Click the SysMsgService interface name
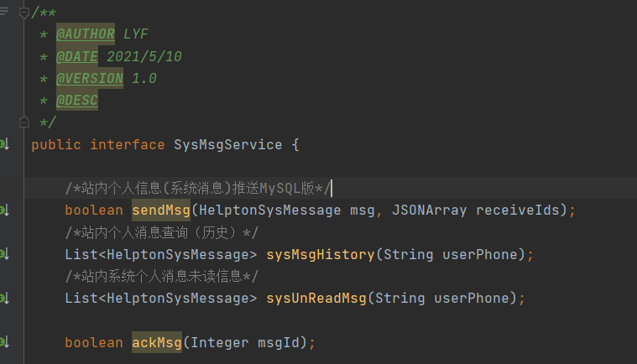This screenshot has height=364, width=637. pos(227,145)
